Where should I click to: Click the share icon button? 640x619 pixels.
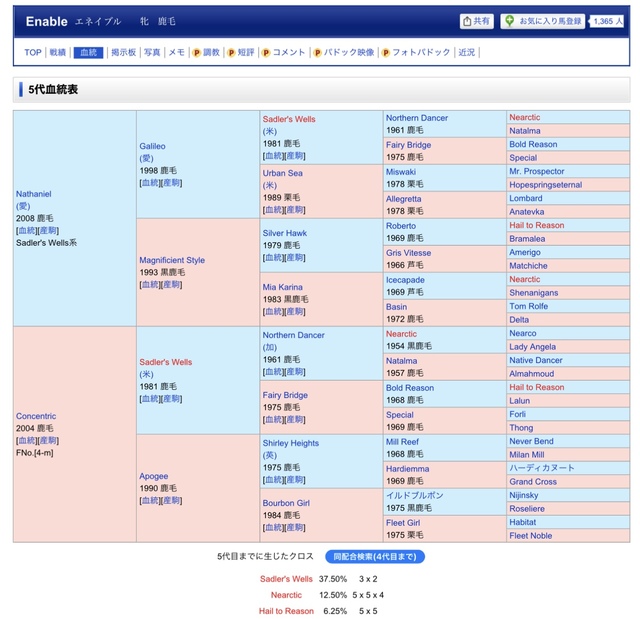coord(476,21)
